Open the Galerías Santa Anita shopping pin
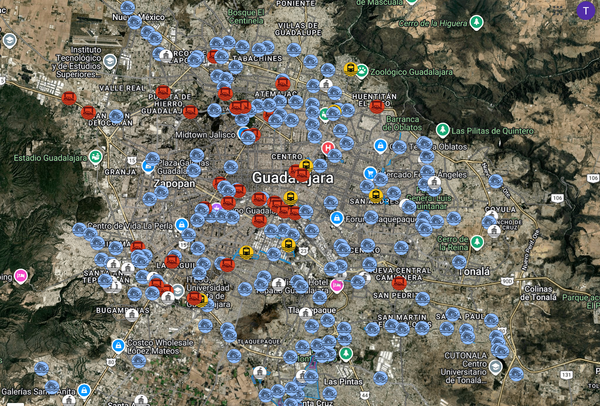The height and width of the screenshot is (406, 600). pos(84,390)
